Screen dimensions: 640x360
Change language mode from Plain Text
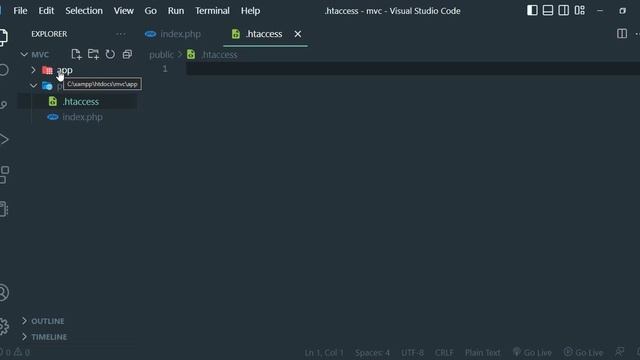[482, 353]
